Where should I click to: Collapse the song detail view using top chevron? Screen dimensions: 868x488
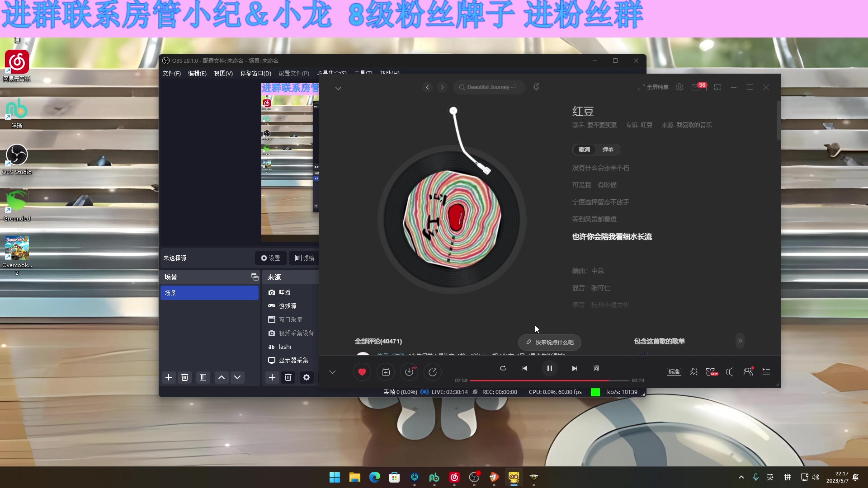[338, 88]
